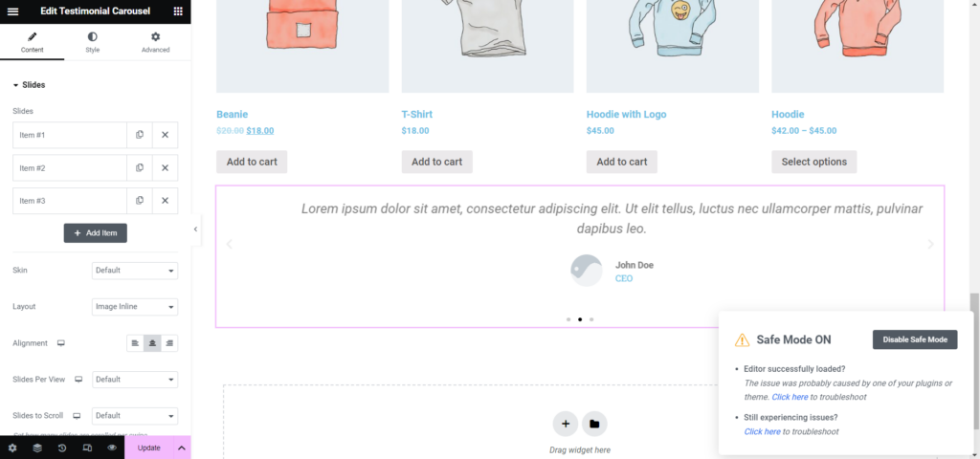
Task: Set alignment to left
Action: tap(135, 343)
